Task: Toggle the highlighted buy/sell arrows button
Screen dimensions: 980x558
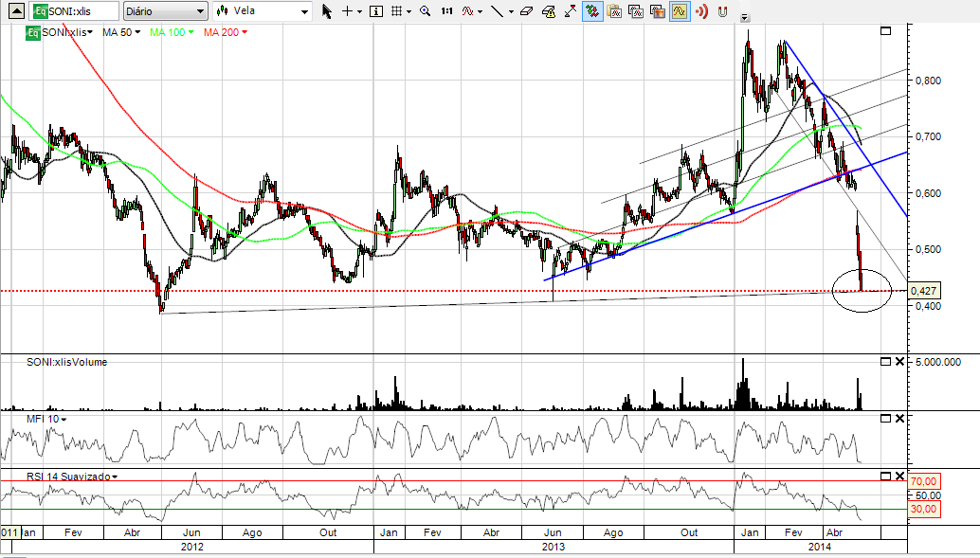Action: tap(591, 11)
